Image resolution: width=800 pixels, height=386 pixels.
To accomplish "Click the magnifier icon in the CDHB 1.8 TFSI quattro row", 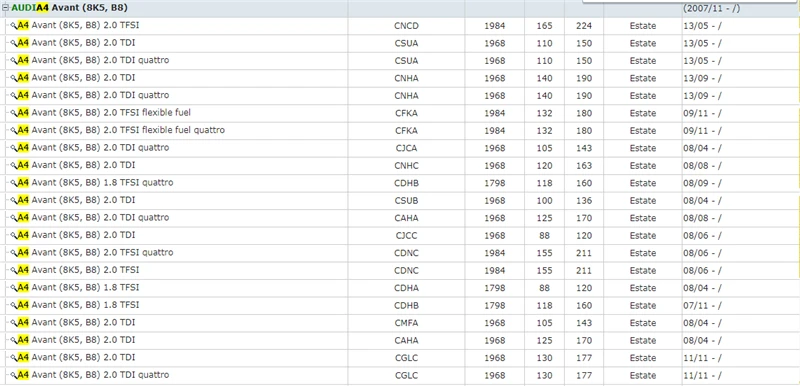I will (x=14, y=183).
